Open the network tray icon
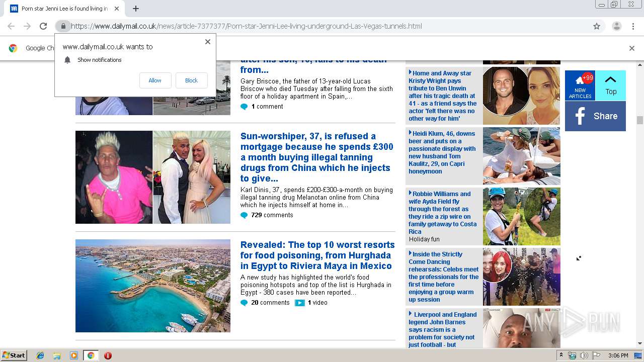 tap(572, 355)
